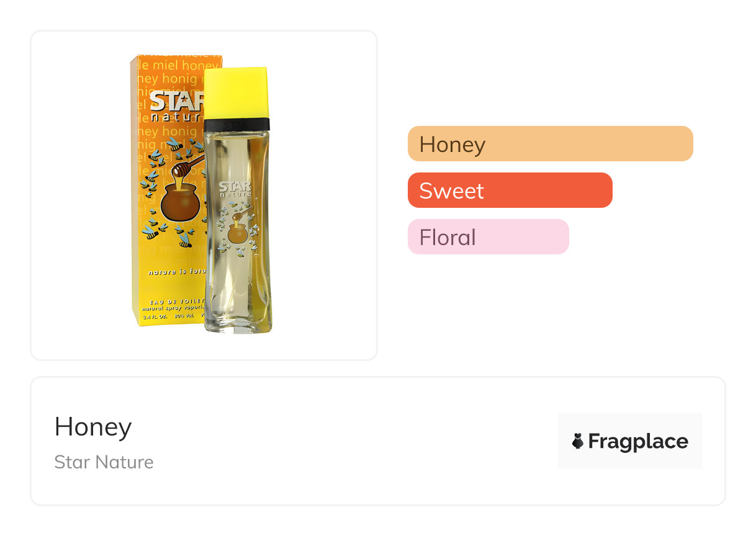Screen dimensions: 756x536
Task: Click the Fragplace bee logo icon
Action: [x=578, y=441]
